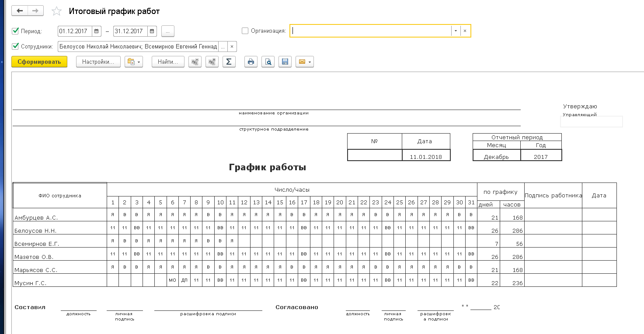Clear the Сотрудники field selection

click(232, 46)
